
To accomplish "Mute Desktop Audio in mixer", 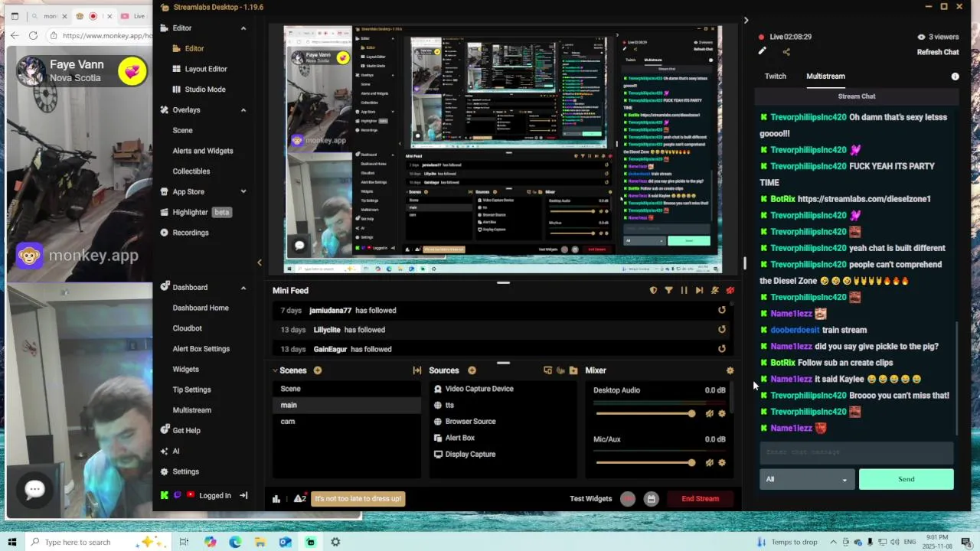I will (710, 414).
